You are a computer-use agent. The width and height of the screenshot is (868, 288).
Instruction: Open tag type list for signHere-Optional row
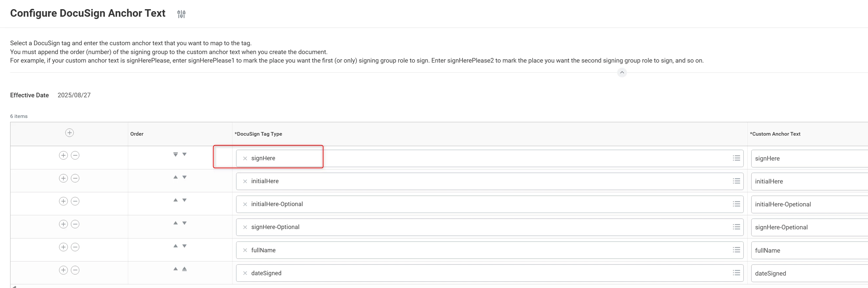click(x=736, y=227)
